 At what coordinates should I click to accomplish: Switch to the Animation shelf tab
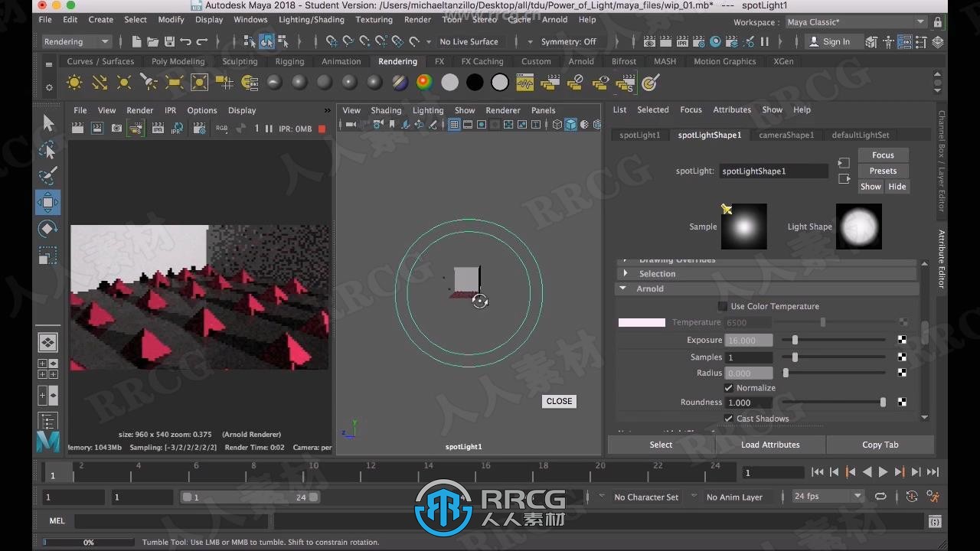point(341,61)
